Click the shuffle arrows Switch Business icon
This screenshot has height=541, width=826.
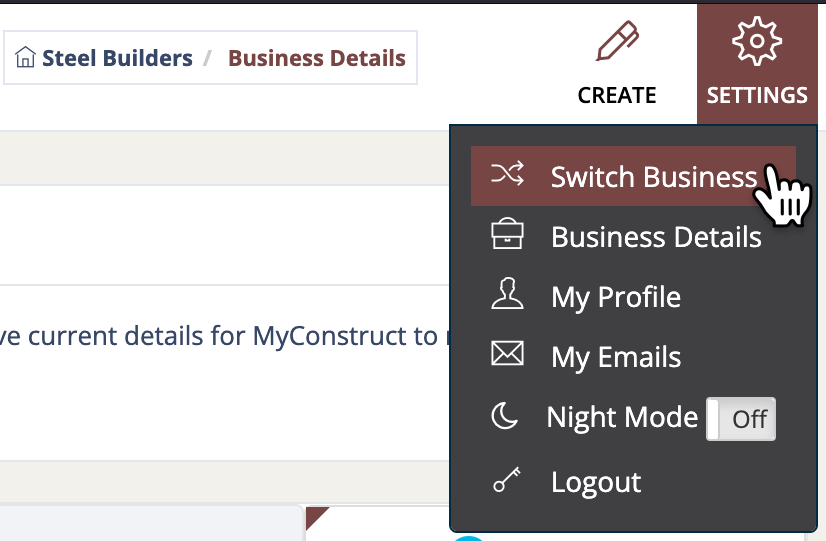(x=507, y=173)
